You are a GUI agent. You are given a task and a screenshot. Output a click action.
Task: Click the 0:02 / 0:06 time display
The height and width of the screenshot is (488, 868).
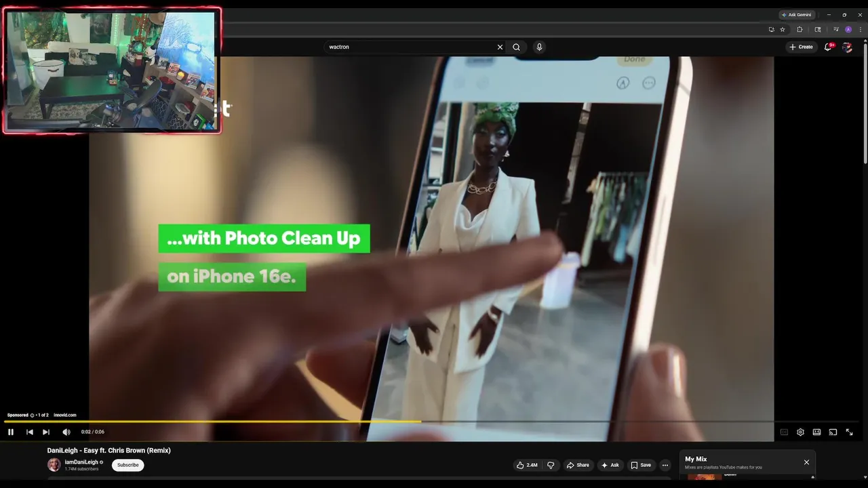[x=93, y=432]
